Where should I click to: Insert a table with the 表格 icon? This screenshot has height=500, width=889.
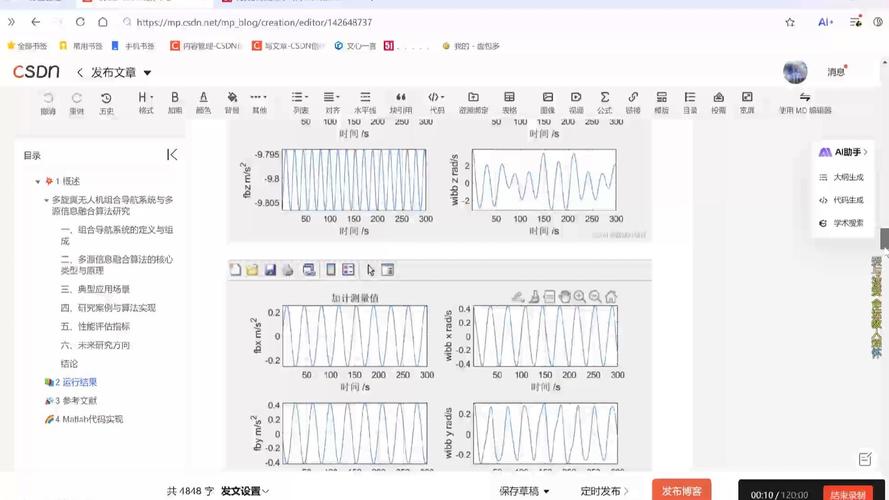[509, 103]
